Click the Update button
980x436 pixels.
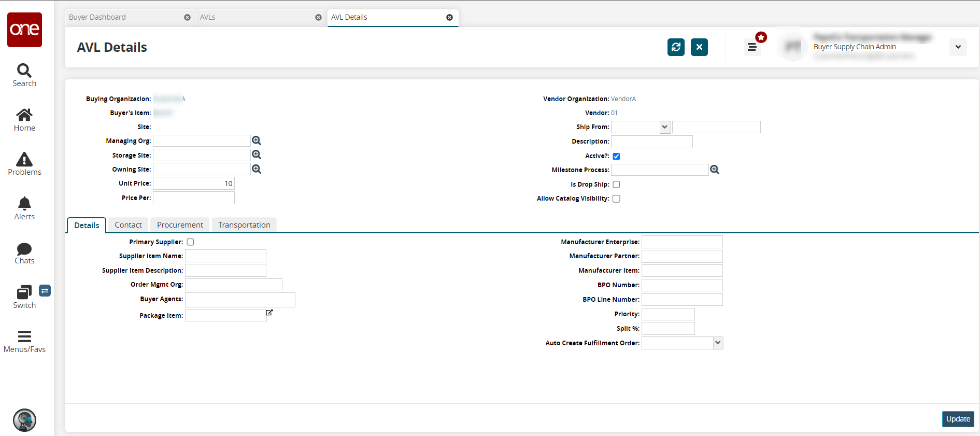tap(958, 419)
